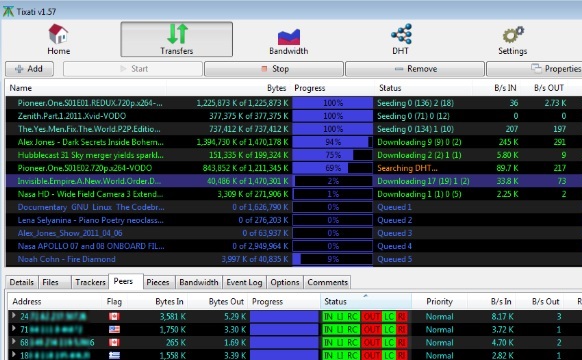582x360 pixels.
Task: Click the Add transfer button
Action: tap(29, 69)
